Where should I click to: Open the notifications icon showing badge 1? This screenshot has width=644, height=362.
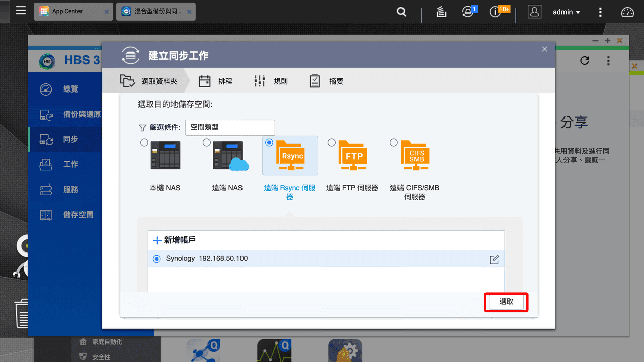click(x=467, y=11)
